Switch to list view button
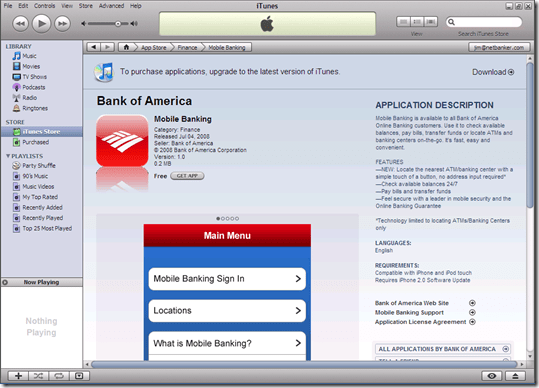The width and height of the screenshot is (539, 388). pos(403,22)
